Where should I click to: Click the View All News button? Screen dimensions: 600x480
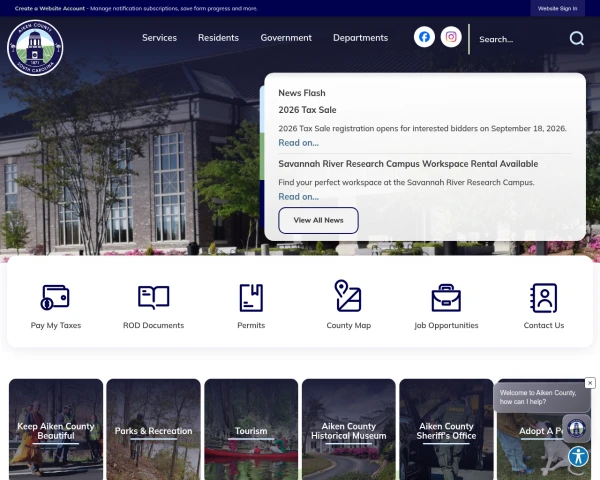point(318,220)
